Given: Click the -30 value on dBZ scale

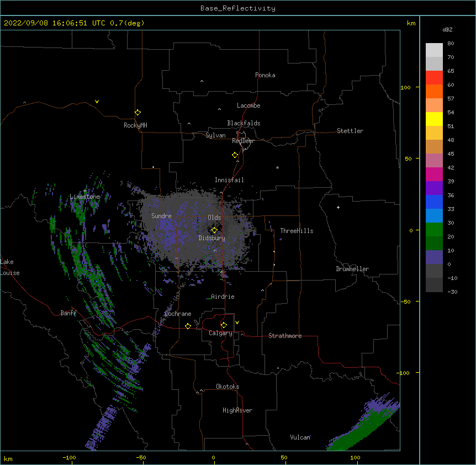Looking at the screenshot, I should coord(452,292).
